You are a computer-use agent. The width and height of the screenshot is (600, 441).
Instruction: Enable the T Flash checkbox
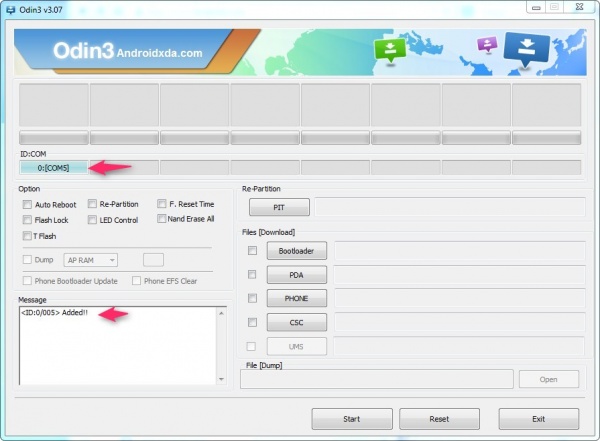[x=27, y=236]
